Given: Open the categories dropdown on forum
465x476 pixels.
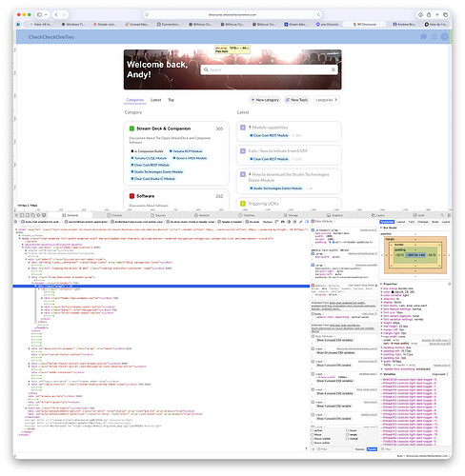Looking at the screenshot, I should (x=327, y=100).
